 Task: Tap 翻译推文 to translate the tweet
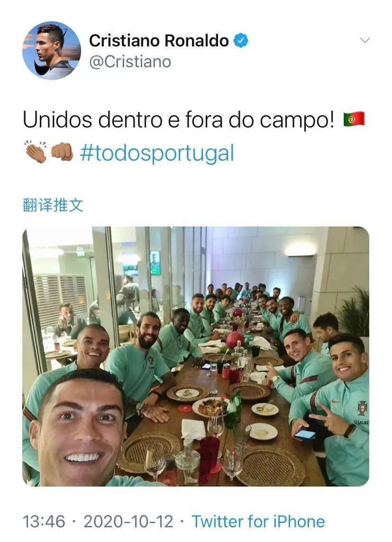(x=53, y=205)
